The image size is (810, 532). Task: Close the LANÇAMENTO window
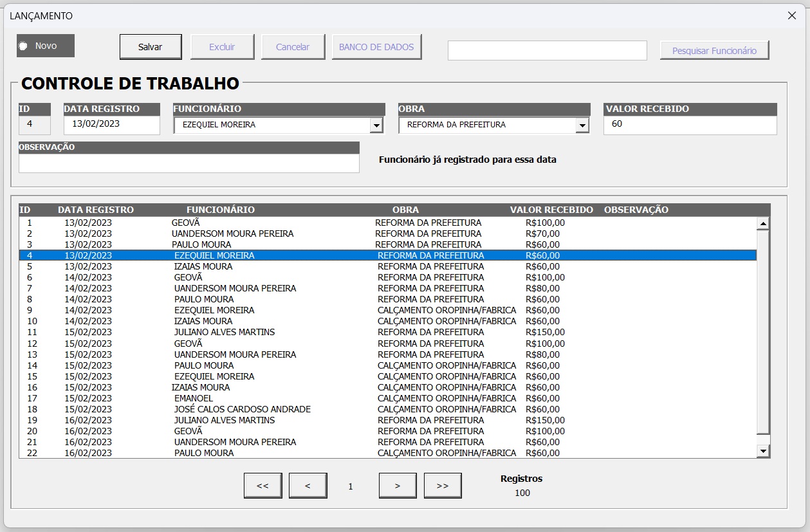coord(792,16)
